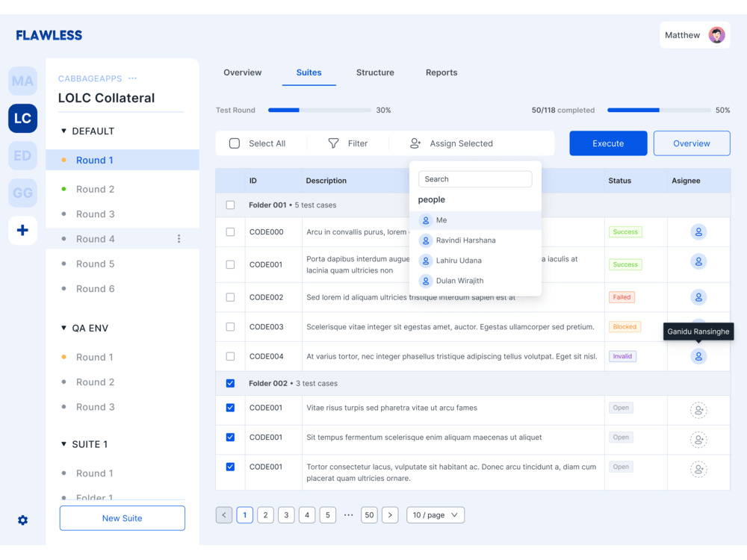Open the 10 / page dropdown
747x560 pixels.
[436, 514]
